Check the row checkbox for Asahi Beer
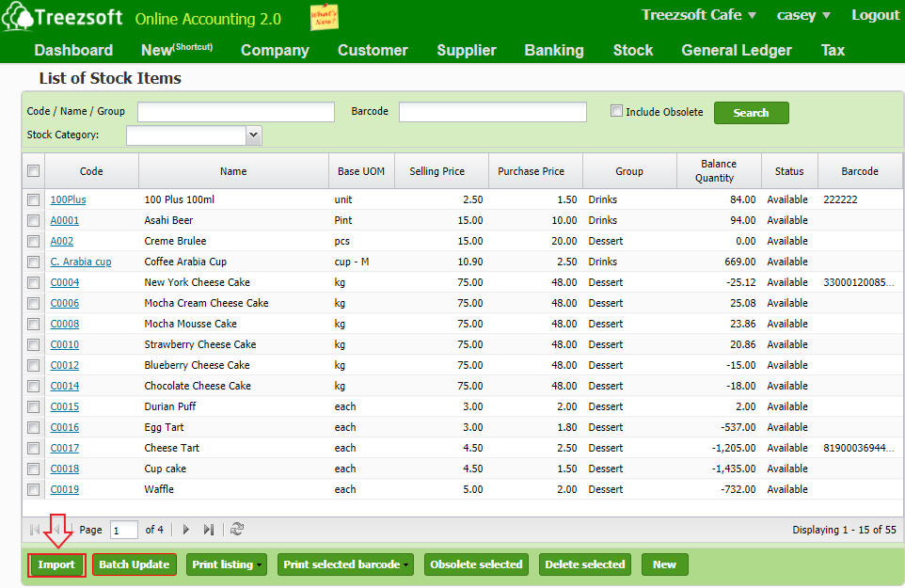 [x=33, y=219]
